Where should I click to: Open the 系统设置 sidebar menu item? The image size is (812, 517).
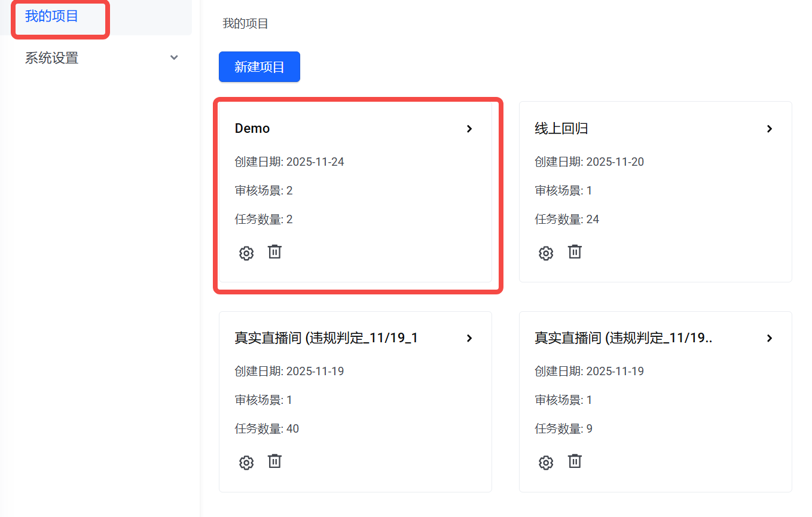click(x=52, y=58)
